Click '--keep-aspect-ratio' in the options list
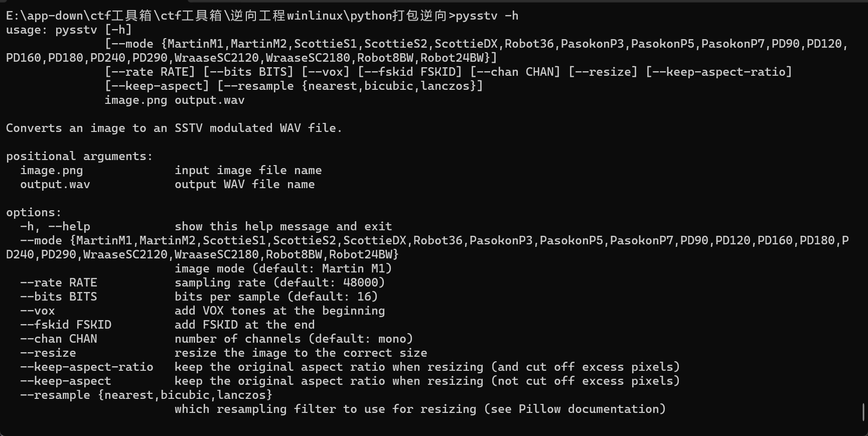This screenshot has height=436, width=868. tap(86, 367)
